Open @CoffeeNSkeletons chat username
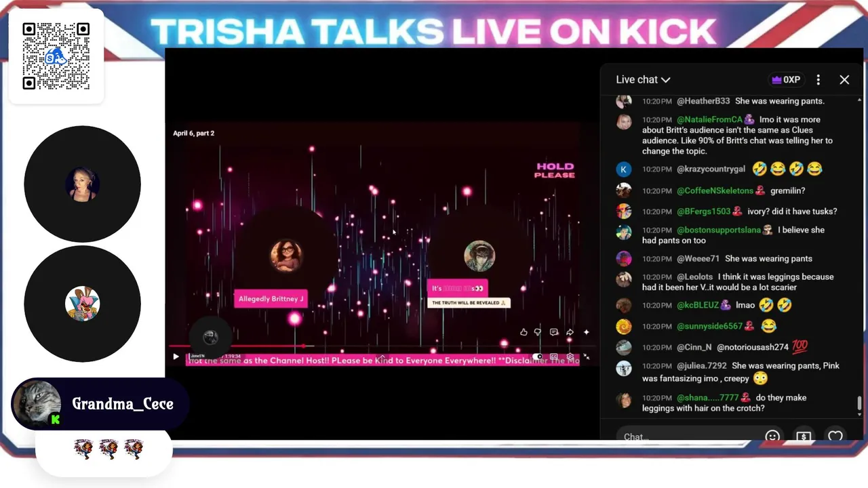This screenshot has width=868, height=488. click(715, 190)
